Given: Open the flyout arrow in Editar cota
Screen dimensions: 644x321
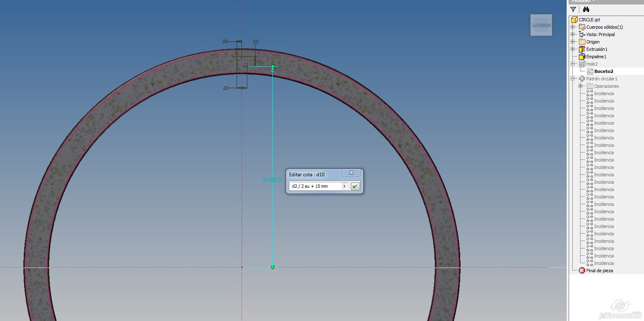Looking at the screenshot, I should point(345,186).
